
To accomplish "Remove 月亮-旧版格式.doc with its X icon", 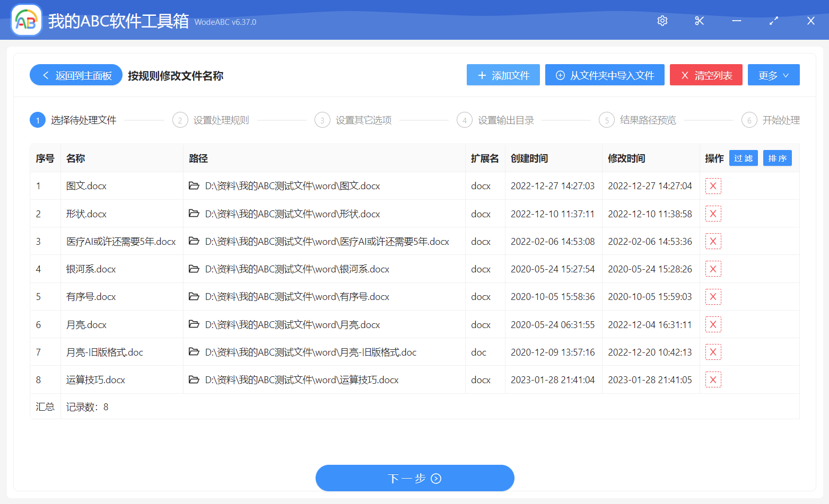I will 713,352.
